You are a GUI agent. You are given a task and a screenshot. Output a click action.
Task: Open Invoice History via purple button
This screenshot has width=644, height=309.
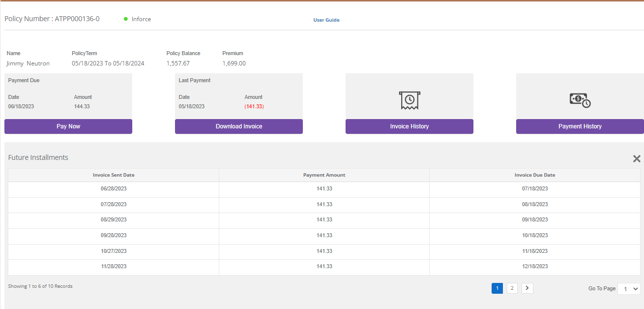pyautogui.click(x=409, y=126)
